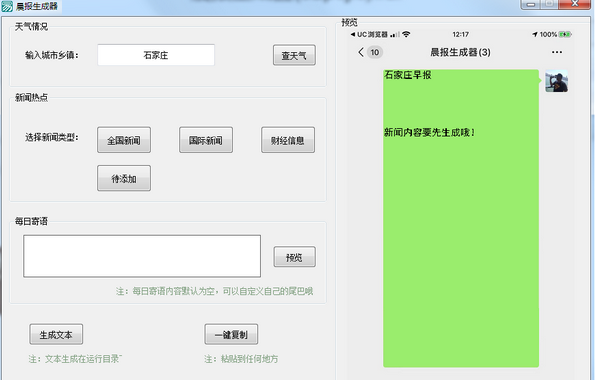Click the note about 每日寄语内容默认为空
Image resolution: width=595 pixels, height=380 pixels.
(214, 291)
